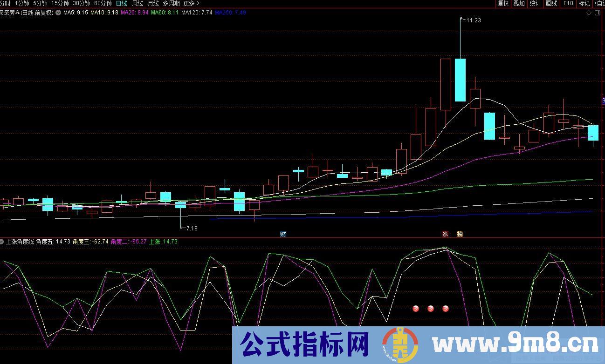Screen dimensions: 605x364
Task: Open dropdown arrow beside 深深房A title
Action: pos(58,13)
